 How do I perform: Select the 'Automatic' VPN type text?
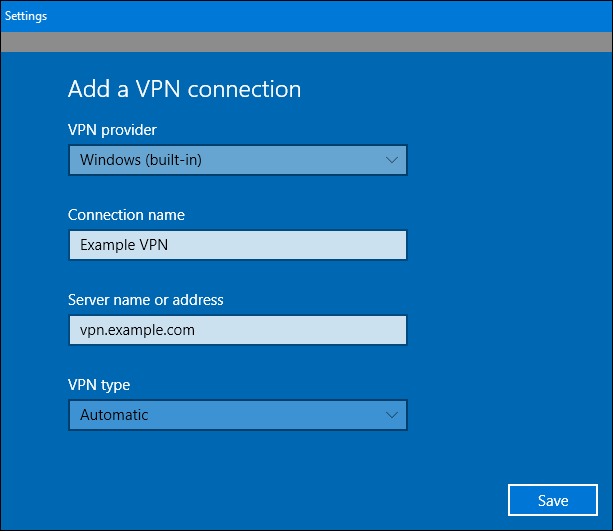(x=114, y=415)
